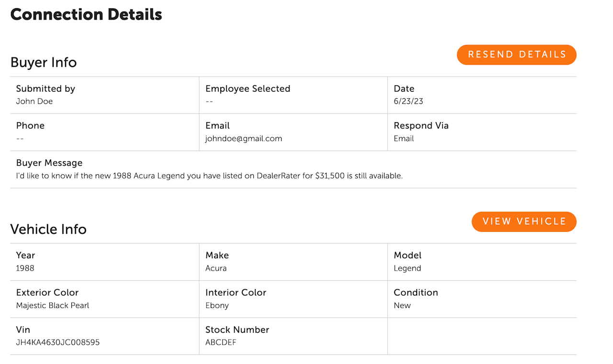613x364 pixels.
Task: Click the johndoe@gmail.com email address
Action: (243, 138)
